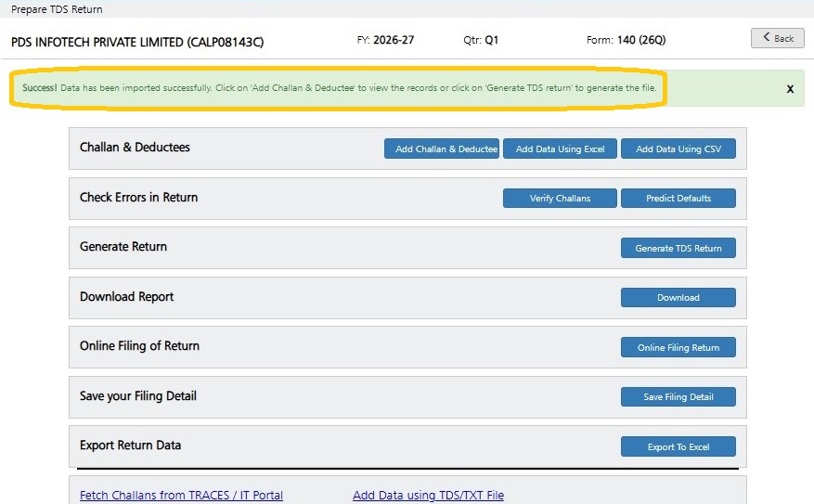Image resolution: width=814 pixels, height=504 pixels.
Task: Click the Qtr Q1 label
Action: click(481, 40)
